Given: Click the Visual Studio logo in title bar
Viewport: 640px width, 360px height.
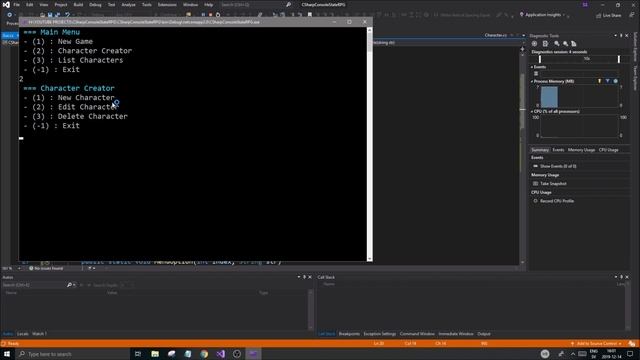Looking at the screenshot, I should point(6,4).
